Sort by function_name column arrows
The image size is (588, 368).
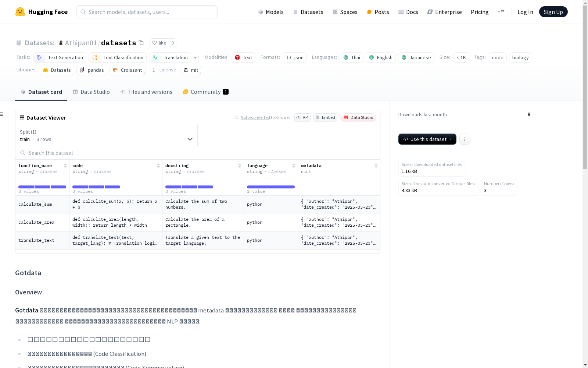(x=65, y=166)
